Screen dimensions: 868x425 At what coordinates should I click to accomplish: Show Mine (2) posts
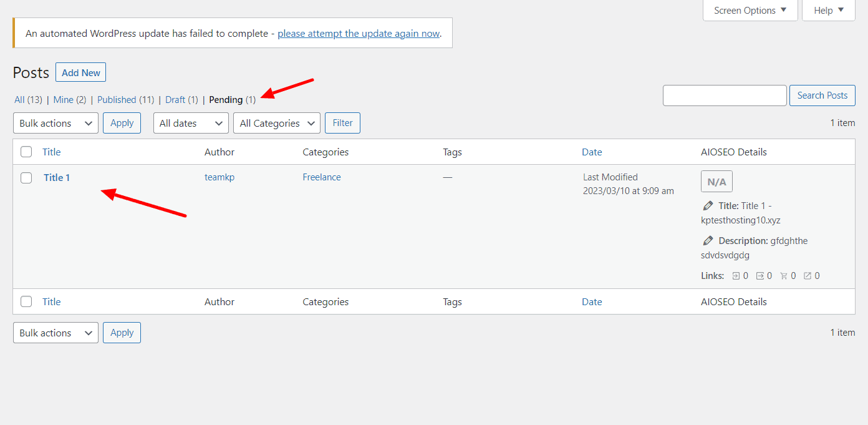tap(70, 99)
